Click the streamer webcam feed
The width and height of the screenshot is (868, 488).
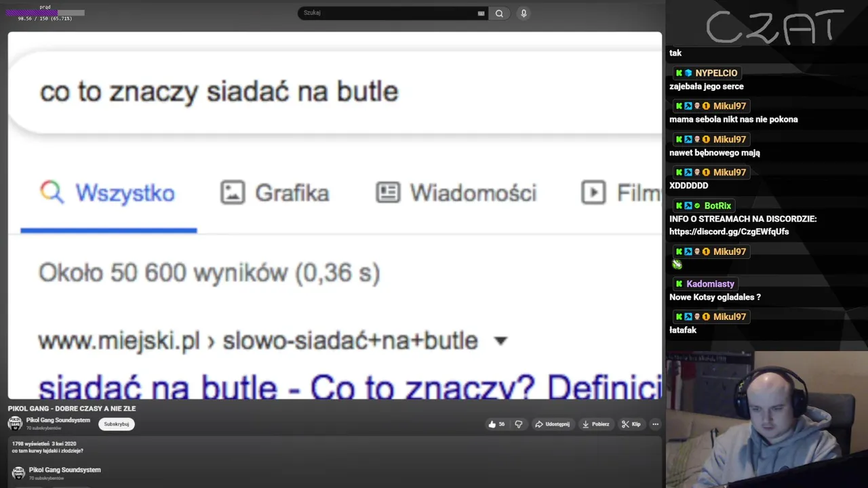pyautogui.click(x=766, y=419)
